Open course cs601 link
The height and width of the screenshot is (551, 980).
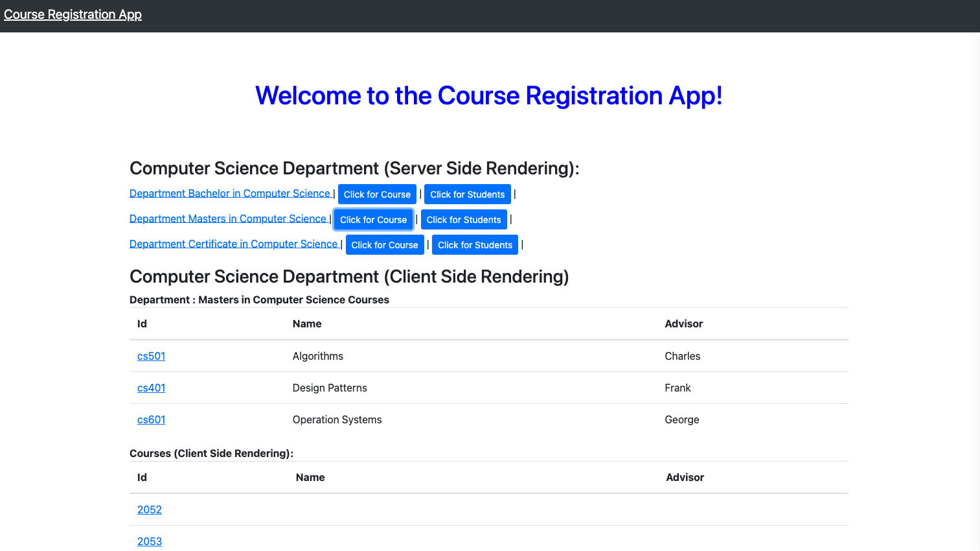152,419
